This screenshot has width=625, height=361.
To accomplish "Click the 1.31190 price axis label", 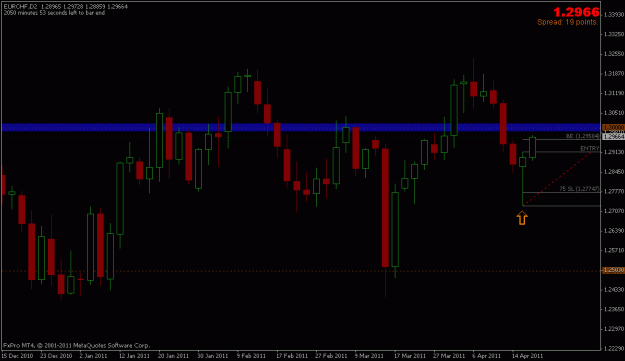I will coord(614,93).
